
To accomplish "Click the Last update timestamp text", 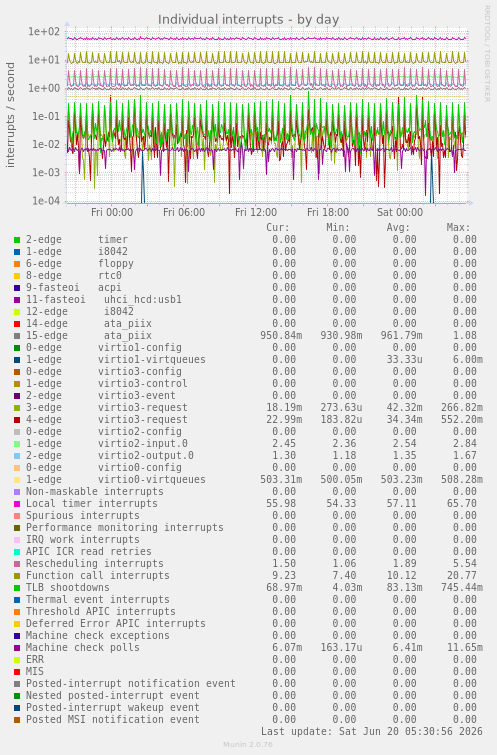I will coord(372,732).
